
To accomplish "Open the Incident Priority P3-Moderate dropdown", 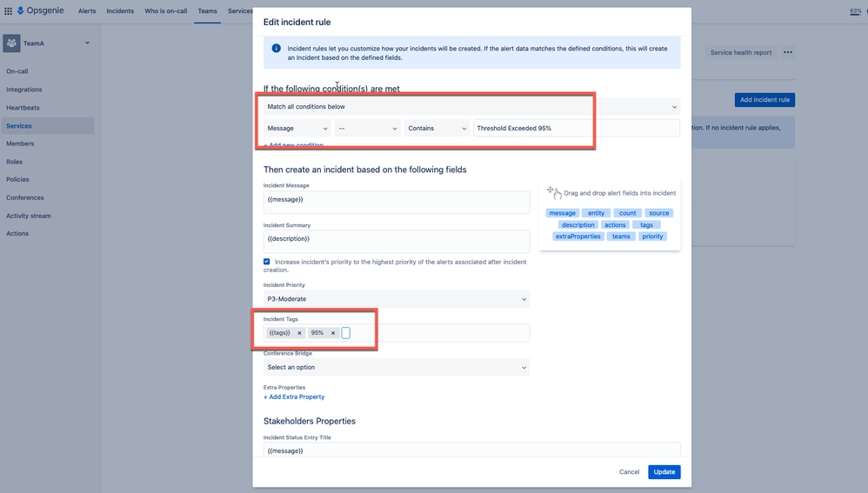I will click(397, 299).
